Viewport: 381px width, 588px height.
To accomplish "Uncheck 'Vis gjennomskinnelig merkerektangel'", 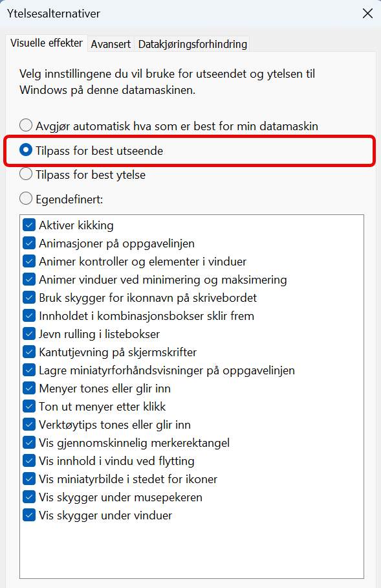I will click(29, 443).
